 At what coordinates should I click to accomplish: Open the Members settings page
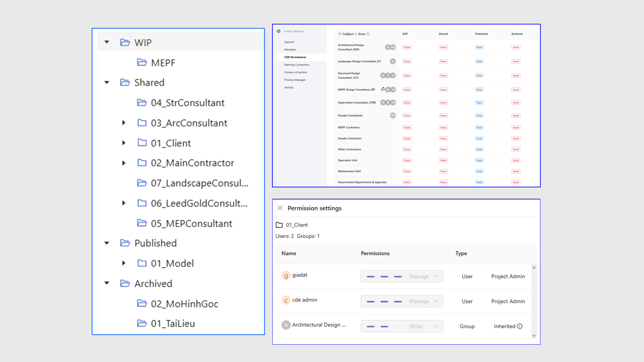290,50
